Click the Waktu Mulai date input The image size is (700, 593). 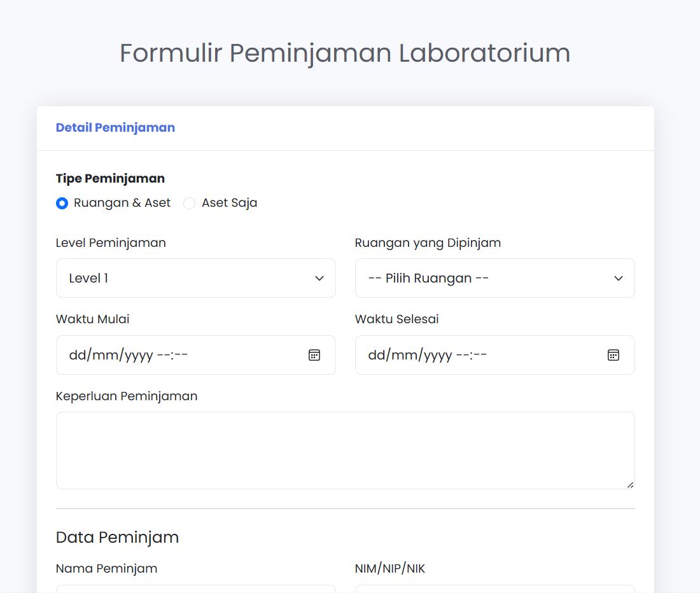pyautogui.click(x=159, y=355)
